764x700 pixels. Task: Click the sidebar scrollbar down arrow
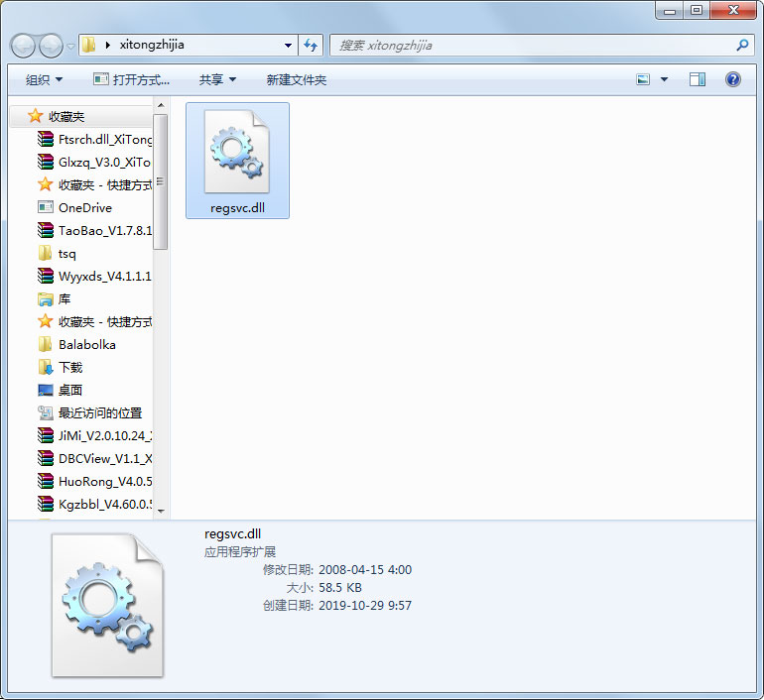(x=161, y=512)
